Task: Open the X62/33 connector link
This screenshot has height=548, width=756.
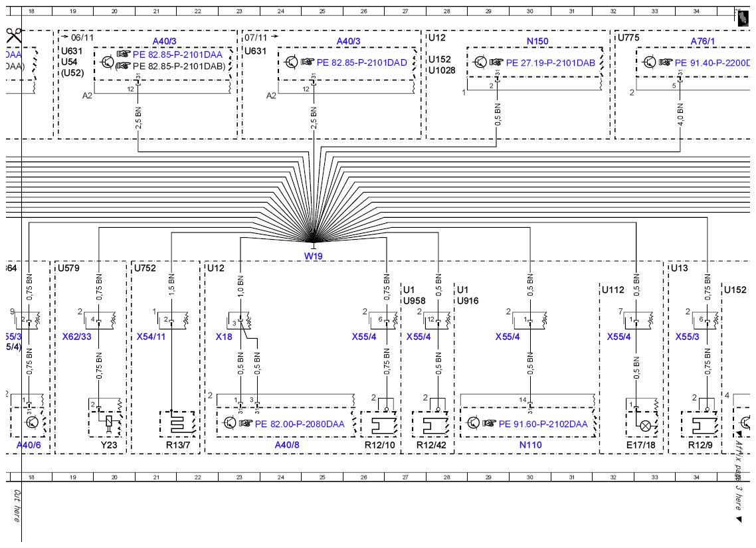Action: click(x=76, y=336)
